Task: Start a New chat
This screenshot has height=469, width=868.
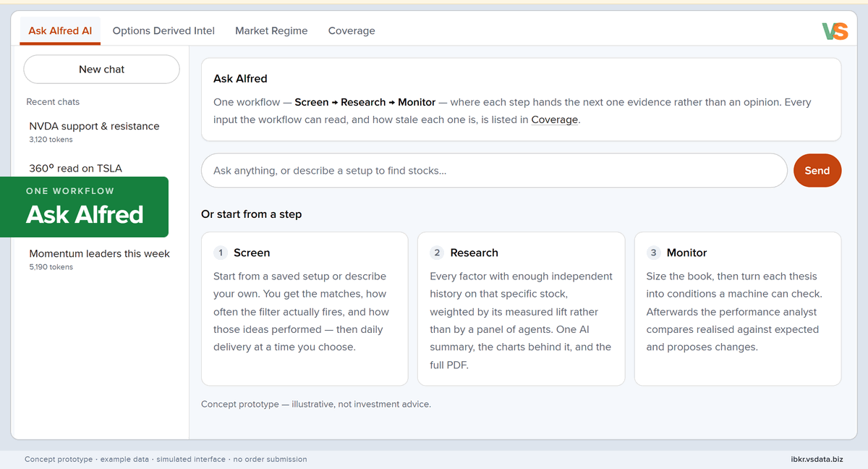Action: click(x=101, y=69)
